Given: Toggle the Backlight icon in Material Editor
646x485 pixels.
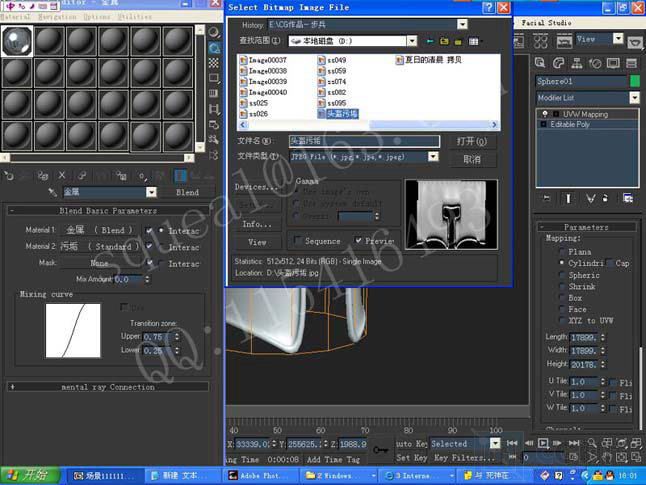Looking at the screenshot, I should coord(214,48).
